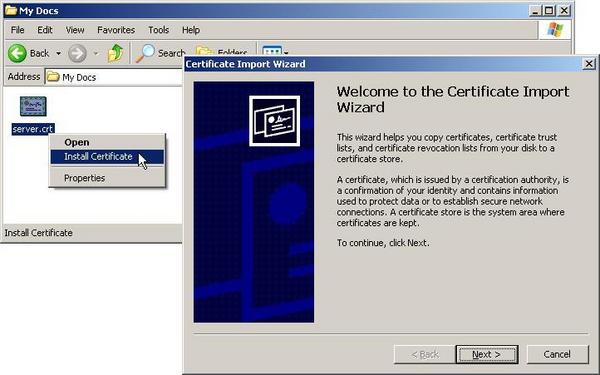
Task: Open the Help menu
Action: click(x=191, y=30)
